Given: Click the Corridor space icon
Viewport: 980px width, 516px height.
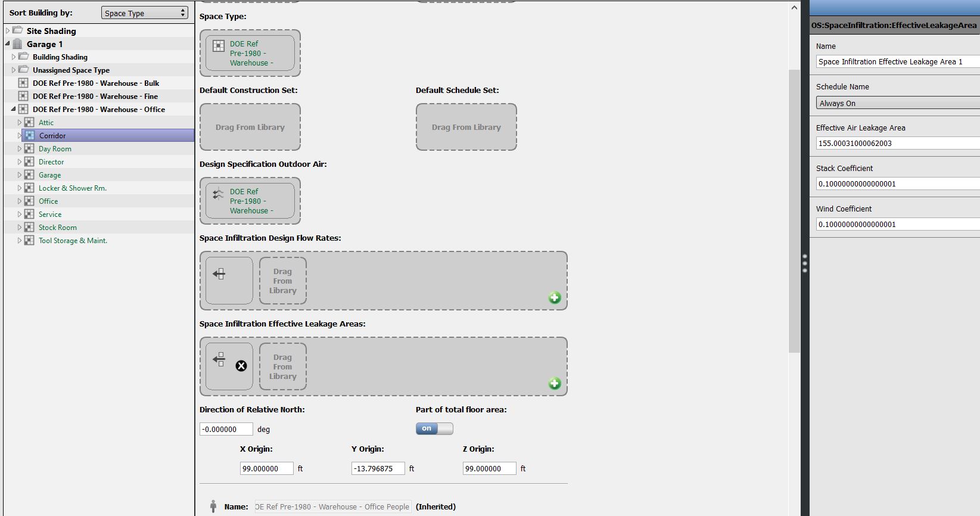Looking at the screenshot, I should 30,135.
